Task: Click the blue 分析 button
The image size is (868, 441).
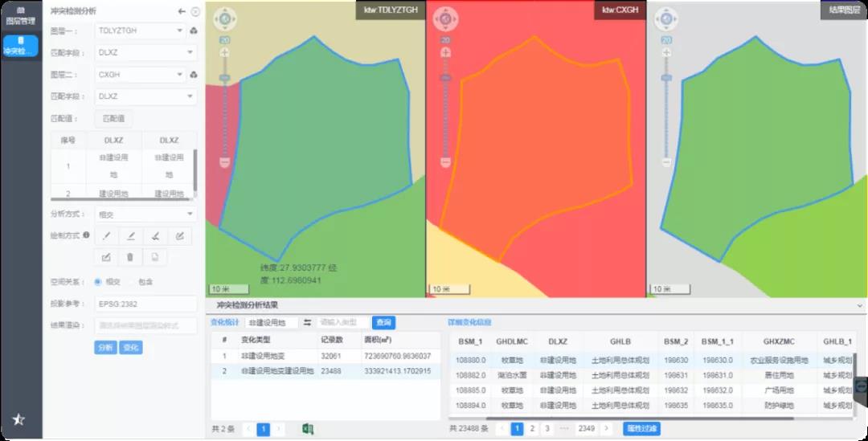Action: point(105,348)
